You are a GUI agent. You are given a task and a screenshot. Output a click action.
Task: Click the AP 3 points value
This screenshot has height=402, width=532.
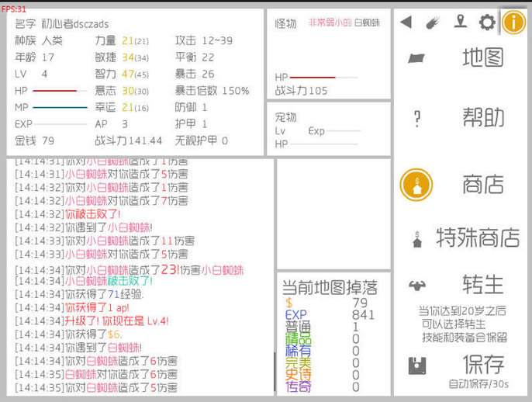click(x=112, y=124)
